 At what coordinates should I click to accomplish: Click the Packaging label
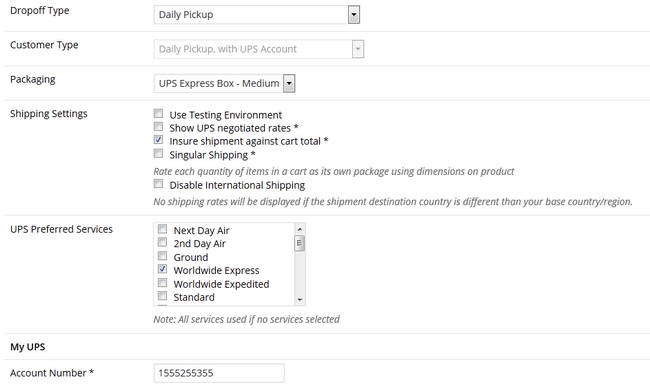33,79
